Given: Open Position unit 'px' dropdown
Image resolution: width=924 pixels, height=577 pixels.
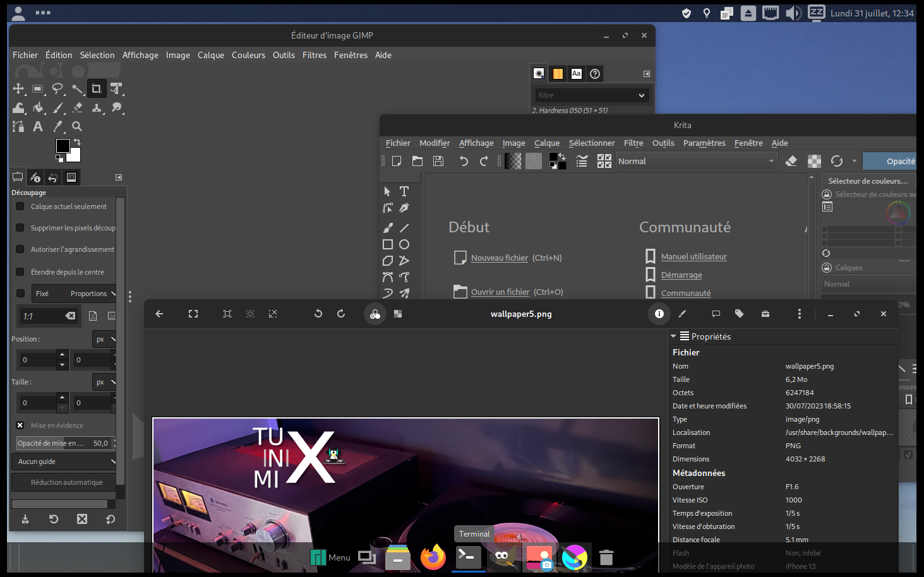Looking at the screenshot, I should click(x=105, y=339).
